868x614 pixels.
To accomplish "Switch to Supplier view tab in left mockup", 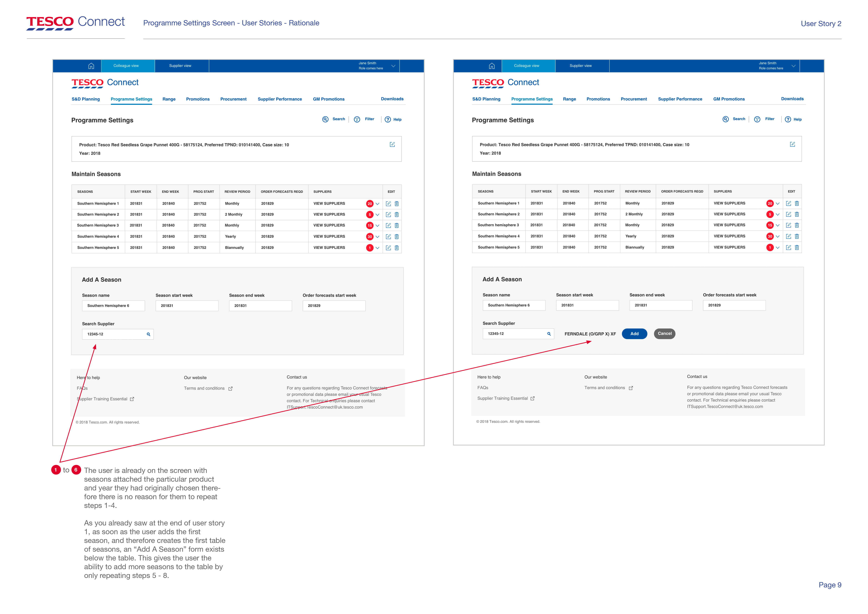I will 180,66.
